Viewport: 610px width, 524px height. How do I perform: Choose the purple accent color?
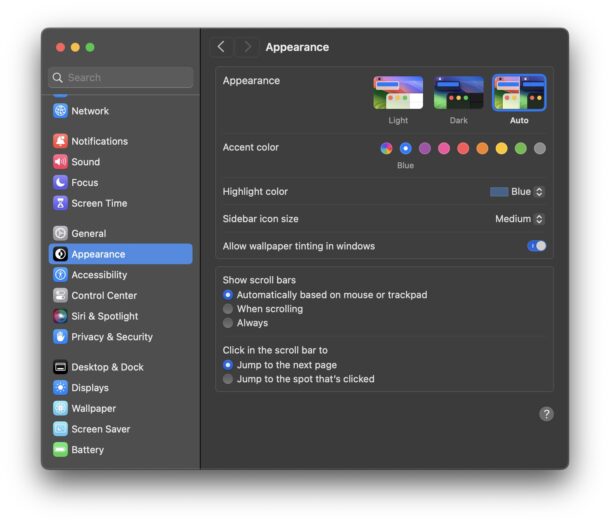tap(424, 148)
